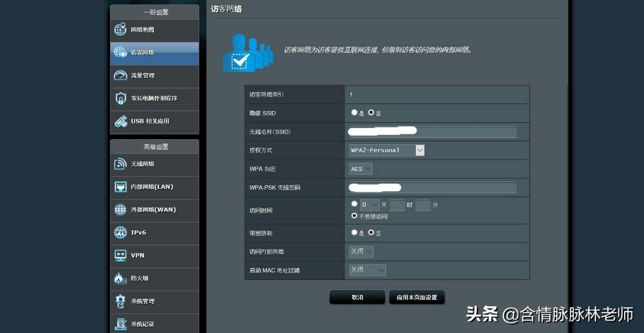Image resolution: width=644 pixels, height=333 pixels.
Task: Click the 取消 cancel button
Action: [x=357, y=297]
